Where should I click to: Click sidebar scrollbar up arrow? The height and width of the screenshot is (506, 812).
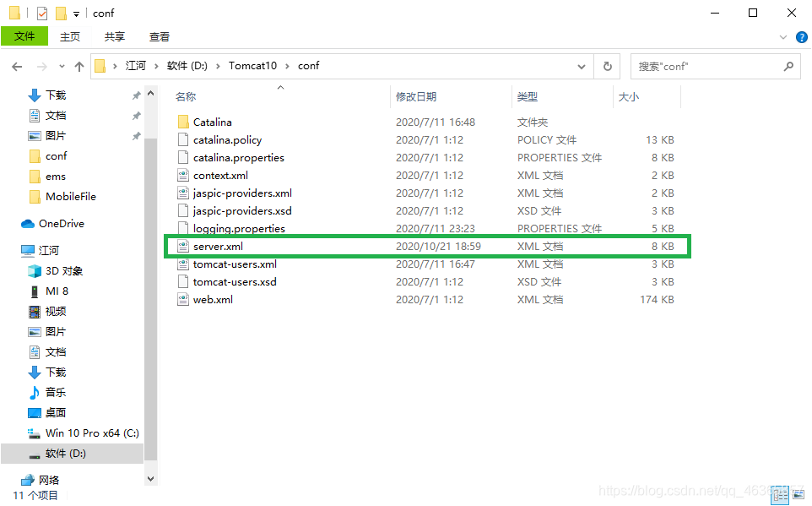coord(151,94)
